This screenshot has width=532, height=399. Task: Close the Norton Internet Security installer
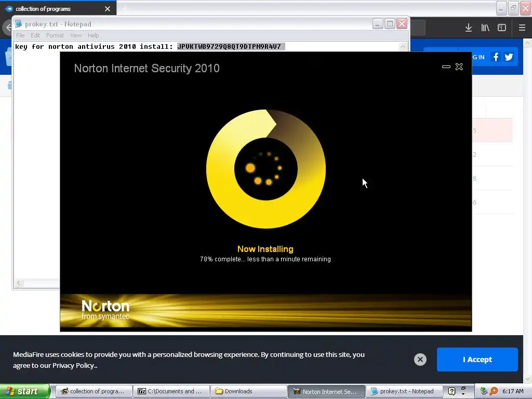[459, 67]
